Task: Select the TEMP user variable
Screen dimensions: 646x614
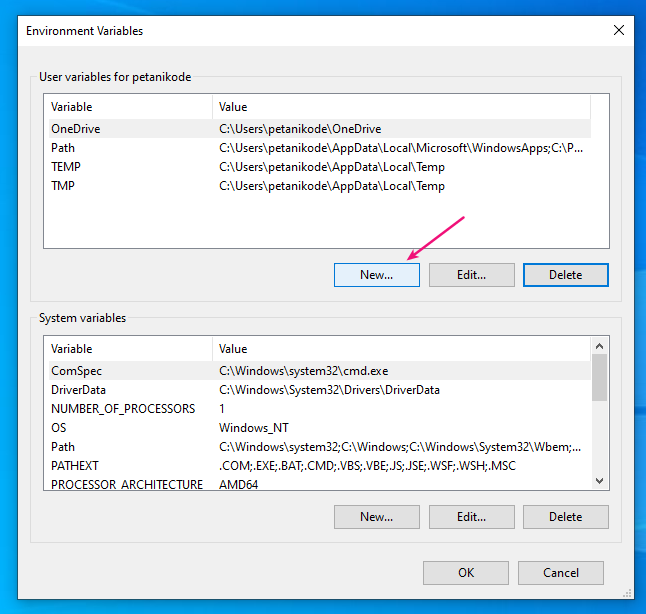Action: (x=66, y=167)
